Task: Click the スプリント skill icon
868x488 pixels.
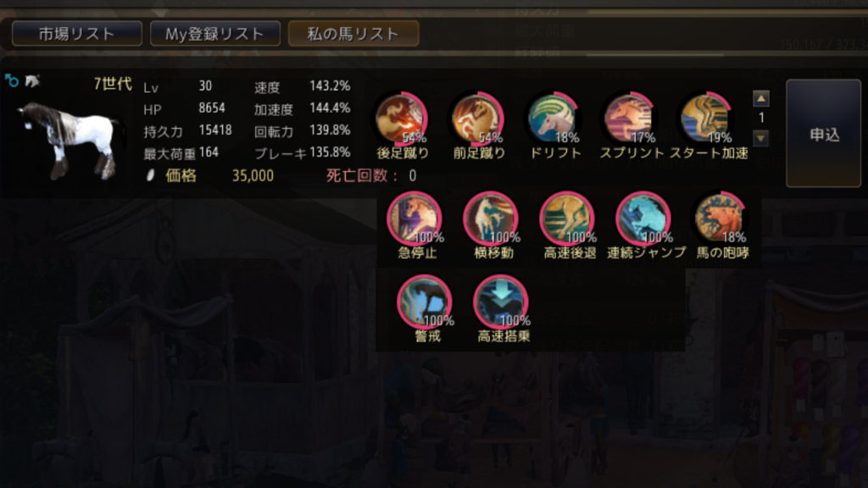Action: 630,118
